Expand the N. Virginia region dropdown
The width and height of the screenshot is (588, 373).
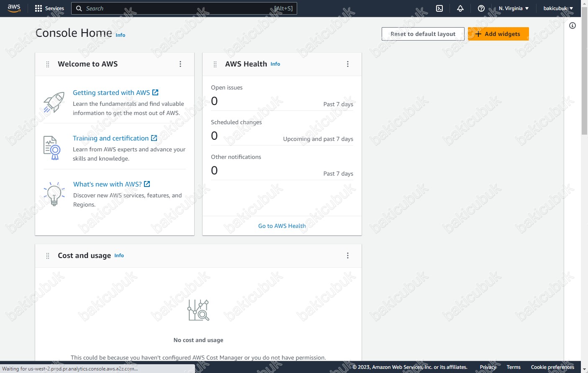point(514,8)
